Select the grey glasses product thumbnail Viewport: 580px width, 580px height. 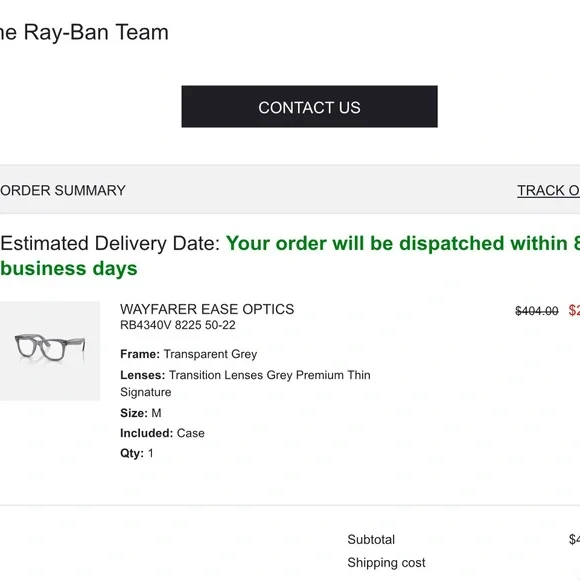tap(50, 351)
